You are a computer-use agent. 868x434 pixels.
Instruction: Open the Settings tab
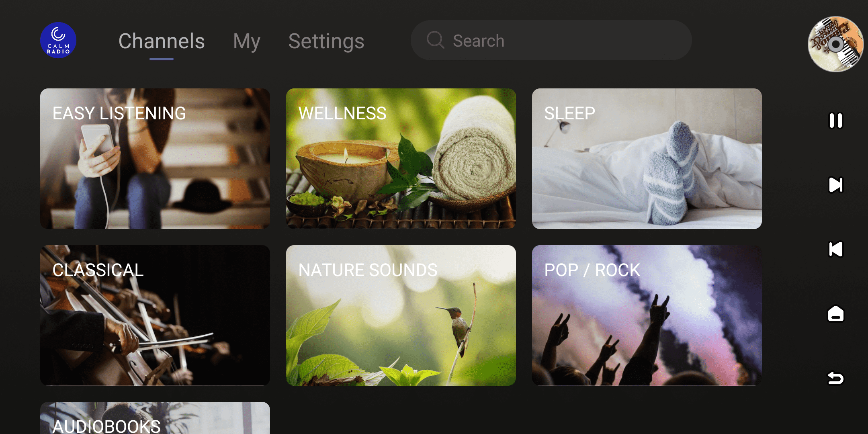(326, 41)
